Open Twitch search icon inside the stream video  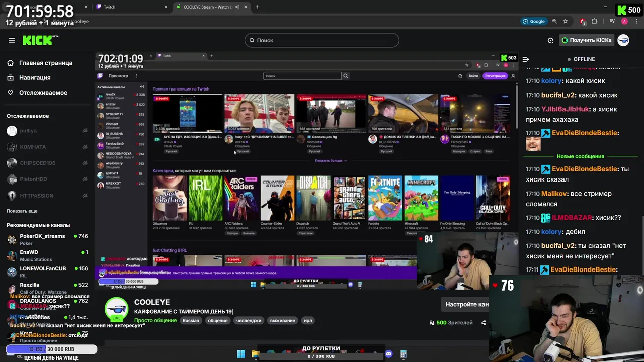345,76
